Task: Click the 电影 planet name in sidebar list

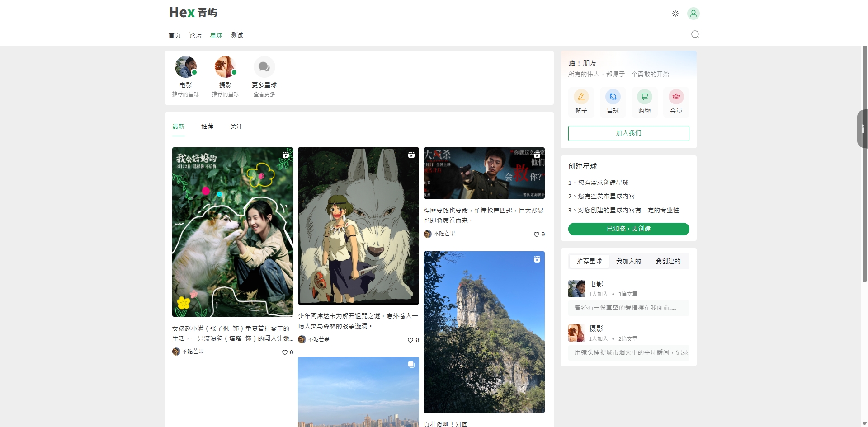Action: click(x=596, y=284)
